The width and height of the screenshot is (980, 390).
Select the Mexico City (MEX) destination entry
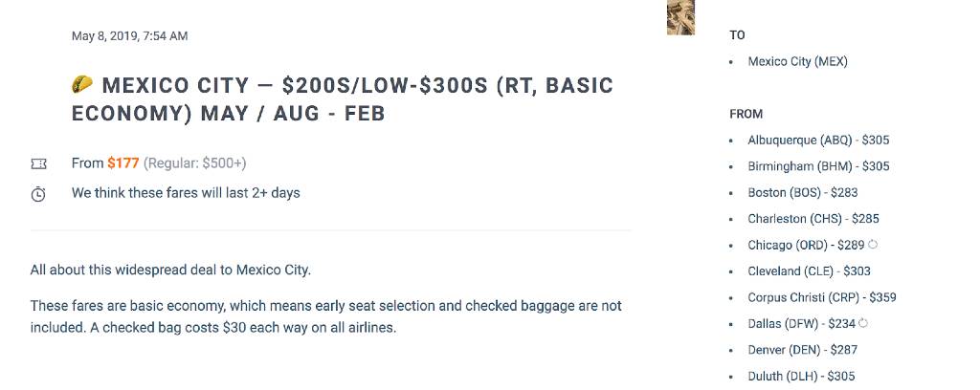(797, 61)
